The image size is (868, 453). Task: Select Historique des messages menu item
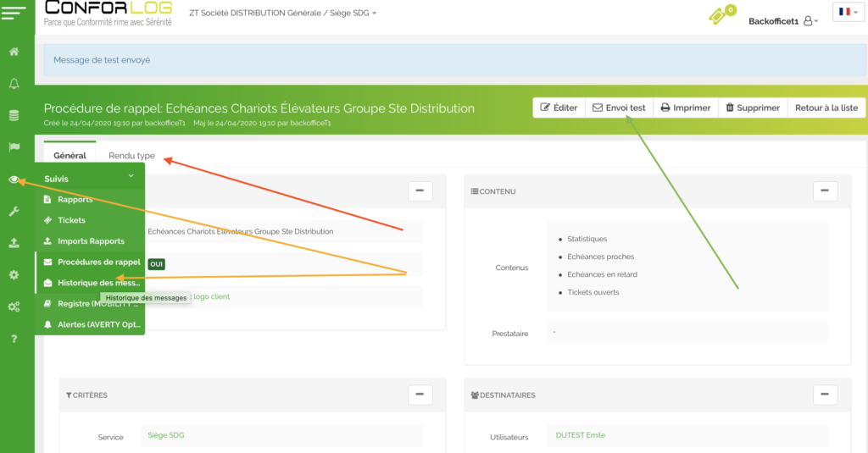click(x=98, y=283)
